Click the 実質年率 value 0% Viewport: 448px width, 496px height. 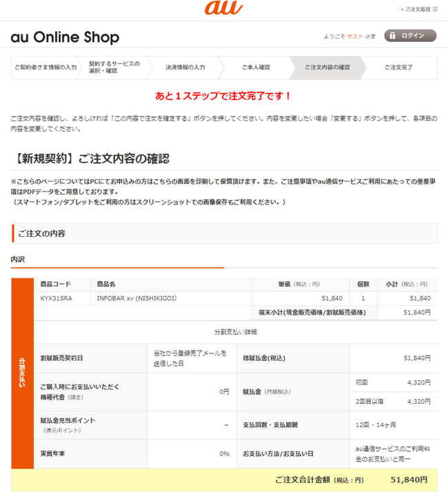pos(224,453)
